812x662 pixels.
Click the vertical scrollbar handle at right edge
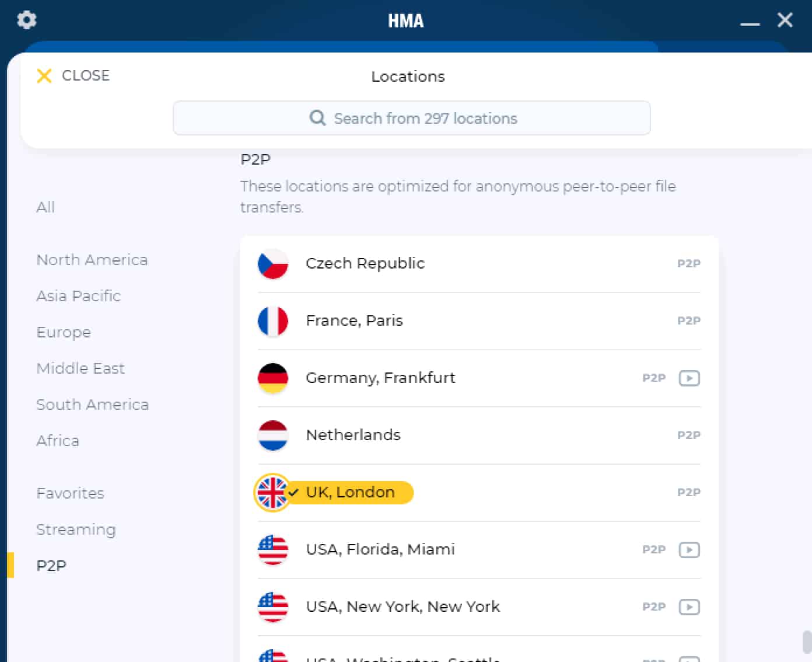click(807, 642)
